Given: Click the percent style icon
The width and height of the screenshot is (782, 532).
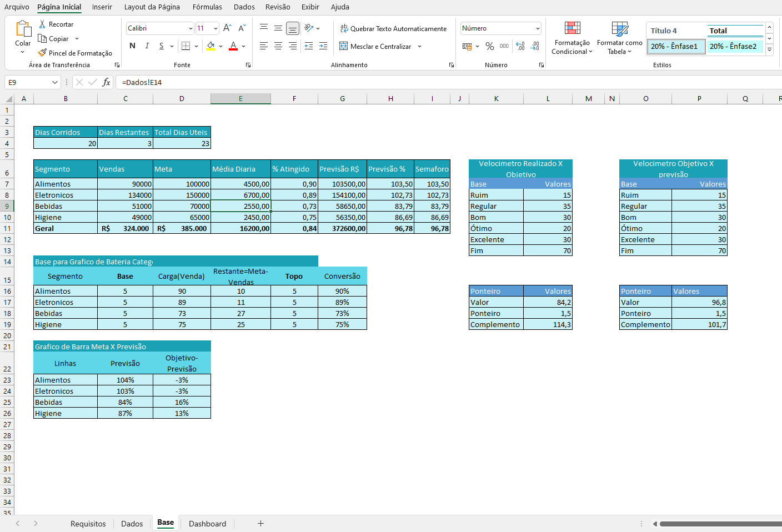Looking at the screenshot, I should tap(489, 46).
